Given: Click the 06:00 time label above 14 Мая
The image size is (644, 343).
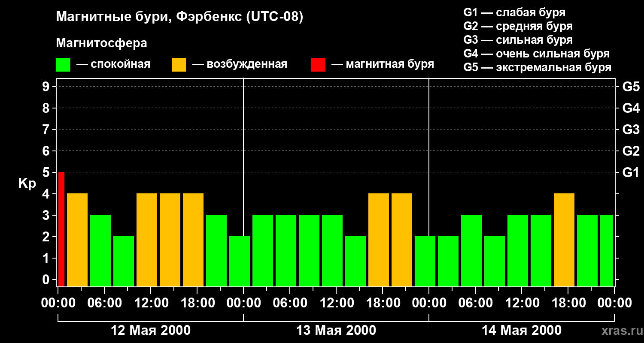Looking at the screenshot, I should [475, 303].
